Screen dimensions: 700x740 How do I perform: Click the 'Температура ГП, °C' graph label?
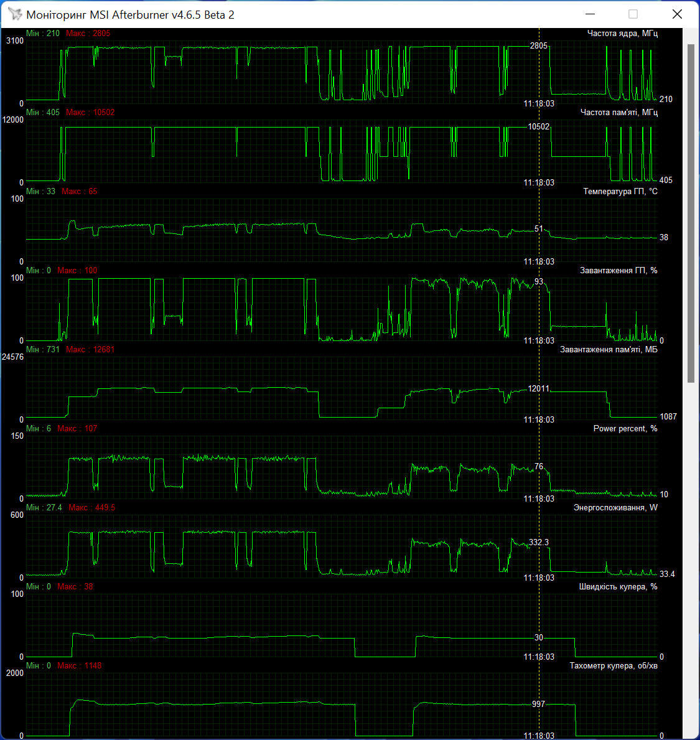[620, 191]
